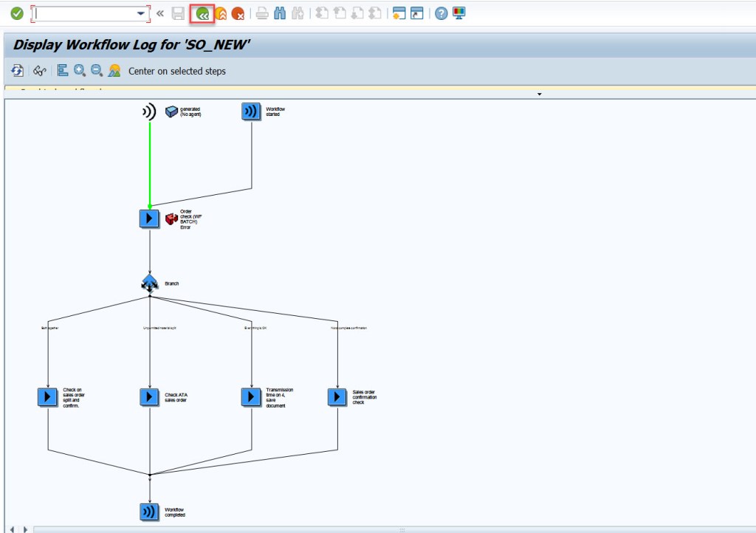Expand the collapsed options bar via its arrow
The image size is (756, 533).
tap(539, 94)
